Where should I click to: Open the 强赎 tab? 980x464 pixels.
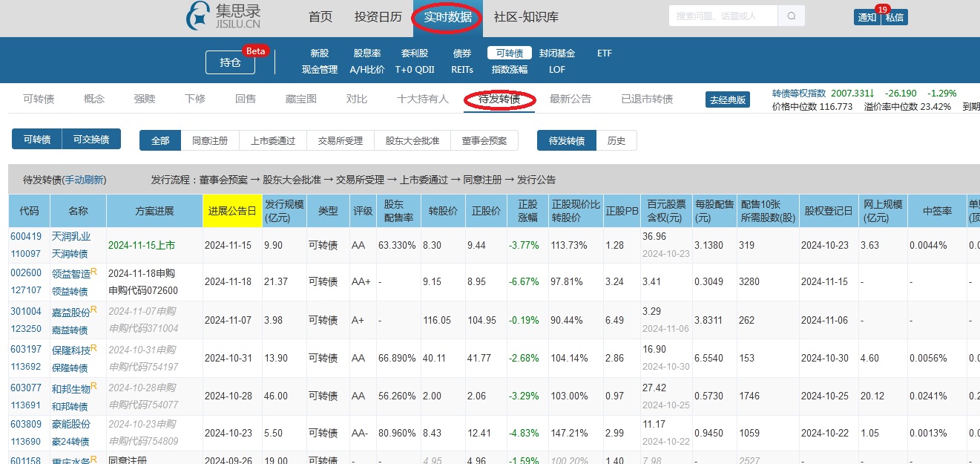(x=145, y=99)
